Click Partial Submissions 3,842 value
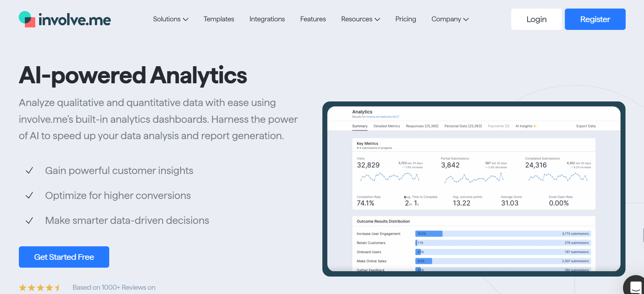This screenshot has width=644, height=294. tap(450, 165)
